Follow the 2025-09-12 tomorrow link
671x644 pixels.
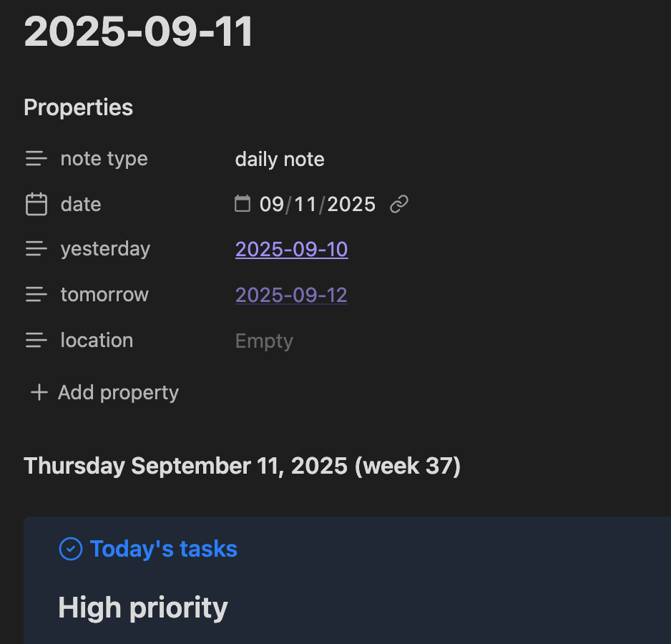pos(291,295)
